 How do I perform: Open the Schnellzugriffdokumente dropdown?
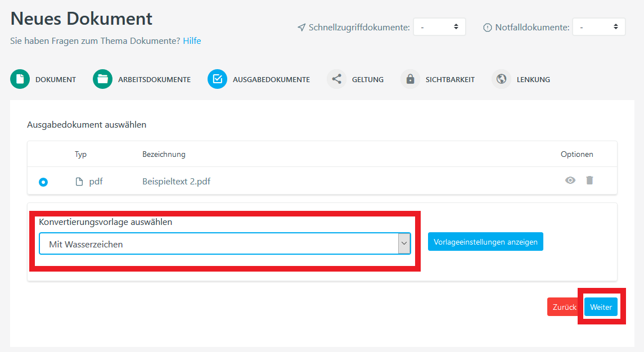439,26
